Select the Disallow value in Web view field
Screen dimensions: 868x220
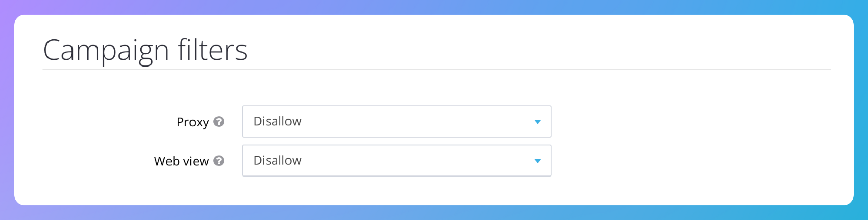click(278, 161)
